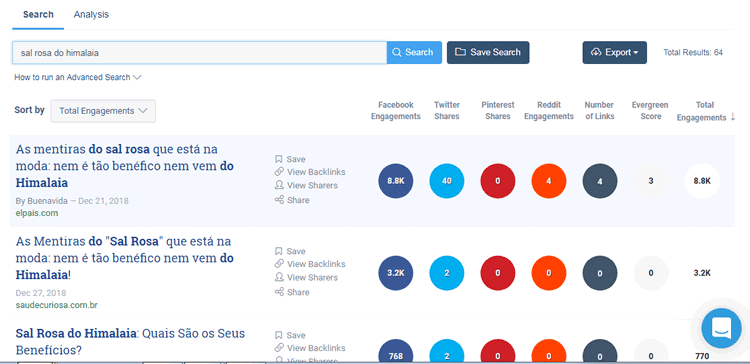The width and height of the screenshot is (750, 364).
Task: Focus the search field containing 'sal rosa do himalaia'
Action: [199, 53]
